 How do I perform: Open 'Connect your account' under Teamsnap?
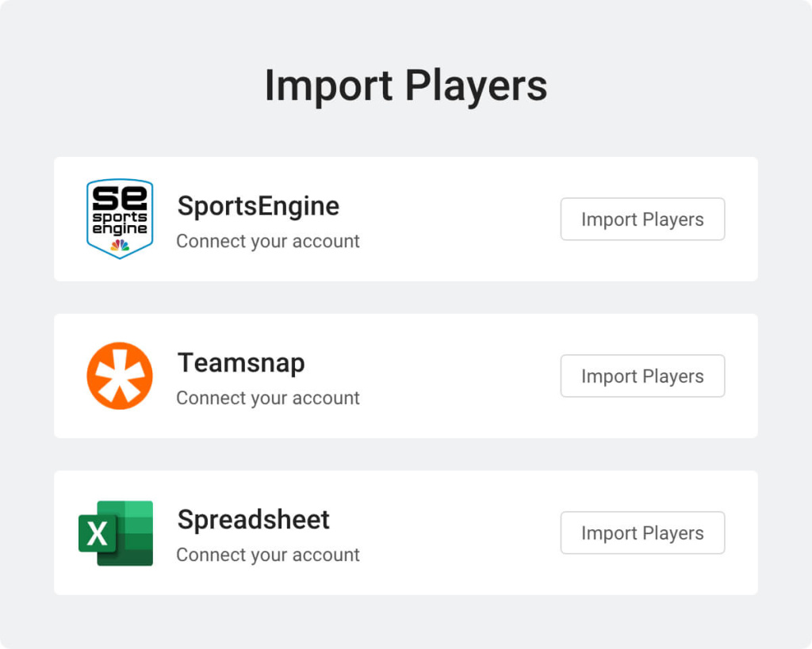tap(267, 398)
